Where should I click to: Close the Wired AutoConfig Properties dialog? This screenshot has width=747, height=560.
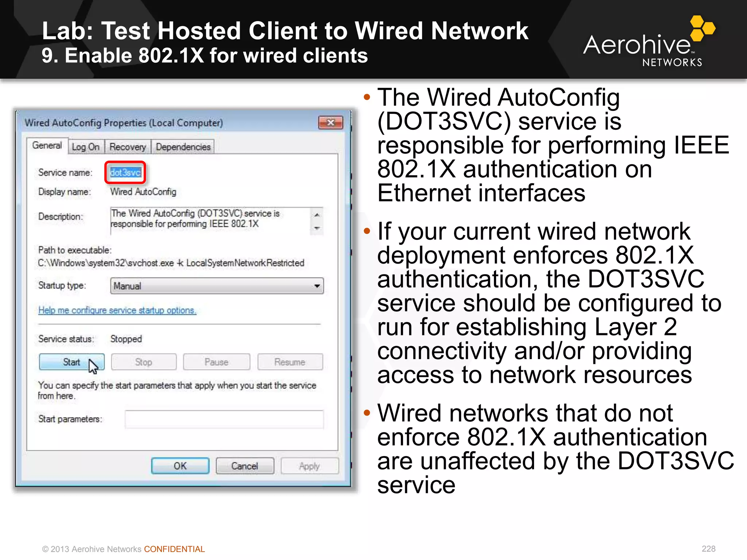330,122
